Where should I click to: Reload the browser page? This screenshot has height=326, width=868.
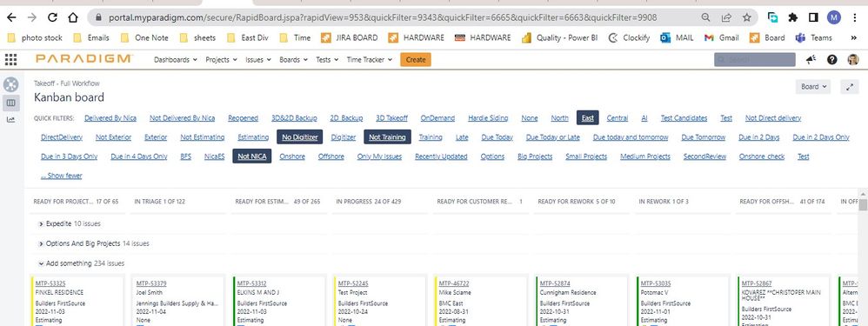[x=52, y=17]
